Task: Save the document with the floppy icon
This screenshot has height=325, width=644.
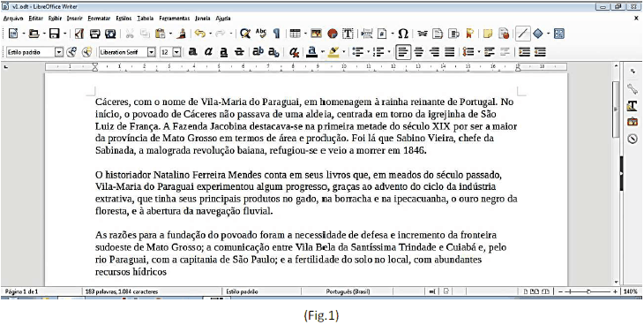Action: tap(55, 34)
